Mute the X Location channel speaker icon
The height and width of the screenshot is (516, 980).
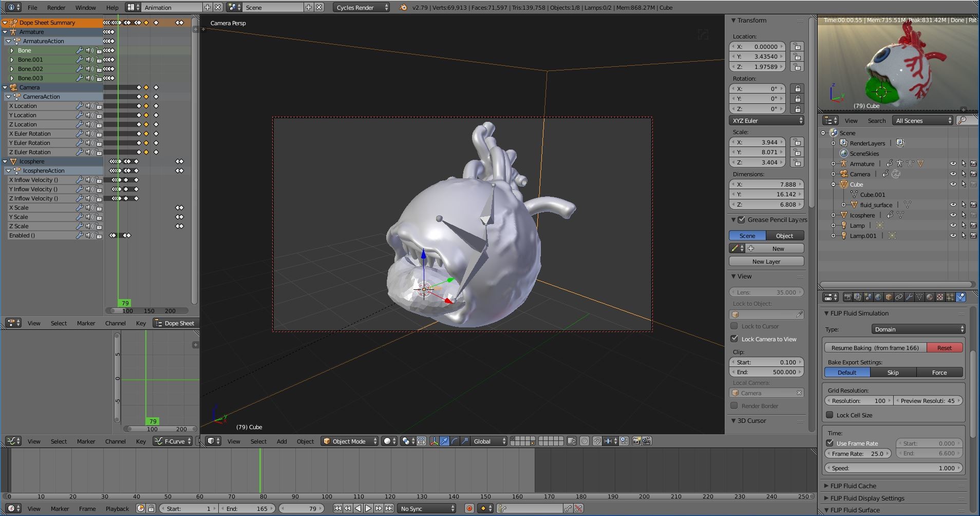click(x=89, y=106)
